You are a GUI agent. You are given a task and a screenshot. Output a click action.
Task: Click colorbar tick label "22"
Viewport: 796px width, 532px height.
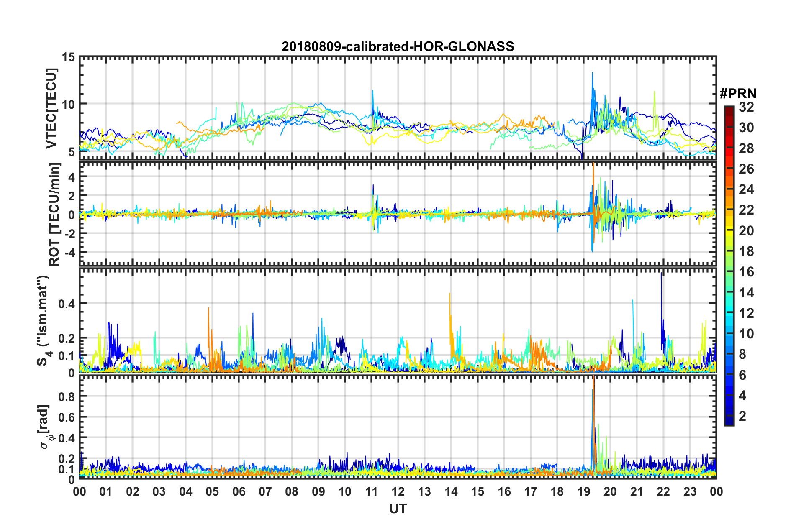click(x=746, y=210)
